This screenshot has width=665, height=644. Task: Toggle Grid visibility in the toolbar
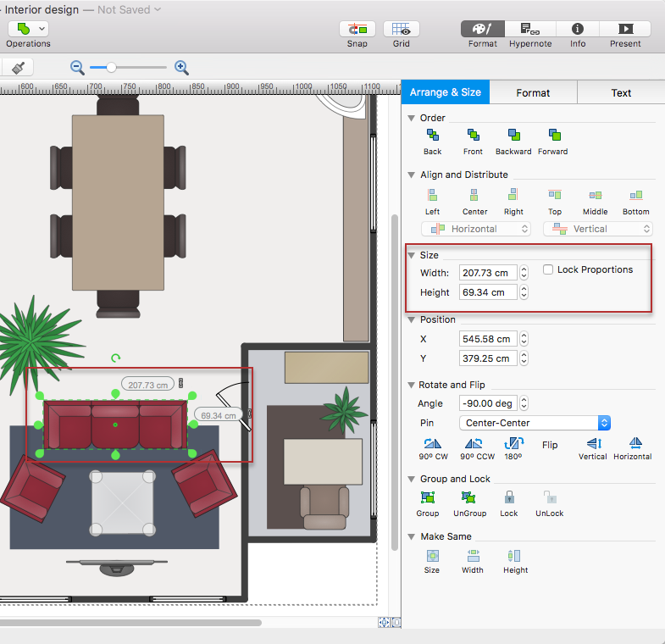tap(402, 29)
